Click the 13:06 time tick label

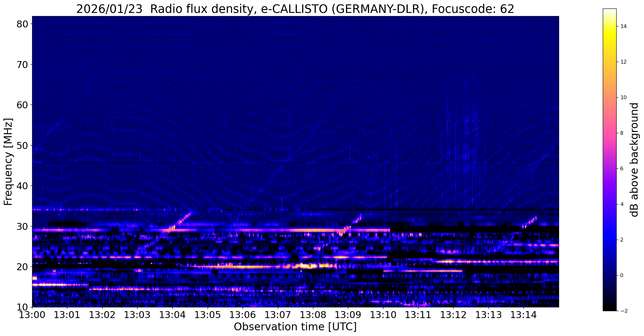(243, 315)
